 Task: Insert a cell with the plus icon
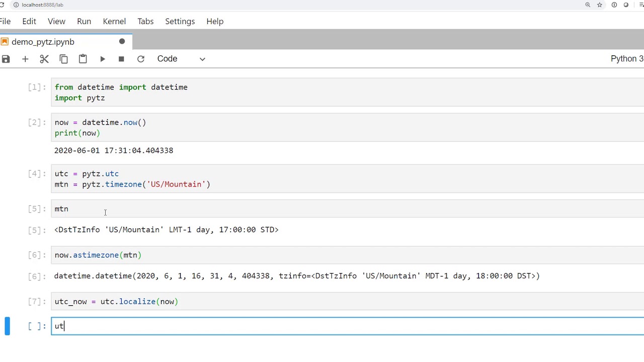pos(25,59)
